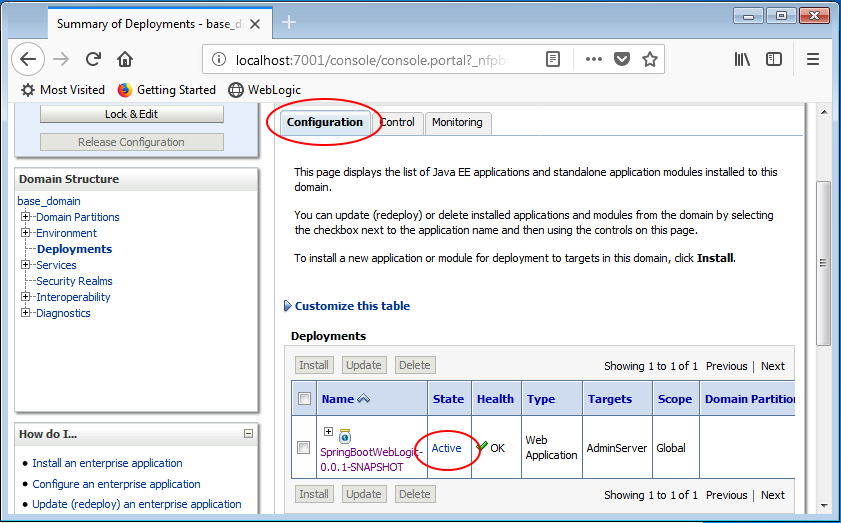Viewport: 841px width, 523px height.
Task: Click the browser address bar URL
Action: pyautogui.click(x=371, y=60)
